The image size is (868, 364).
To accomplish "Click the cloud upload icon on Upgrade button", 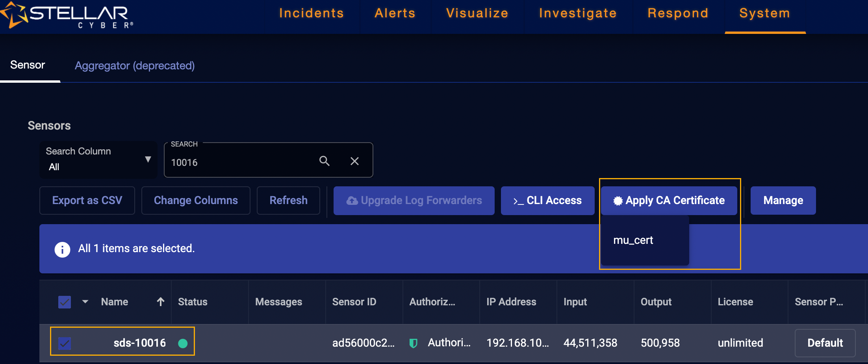I will coord(352,201).
